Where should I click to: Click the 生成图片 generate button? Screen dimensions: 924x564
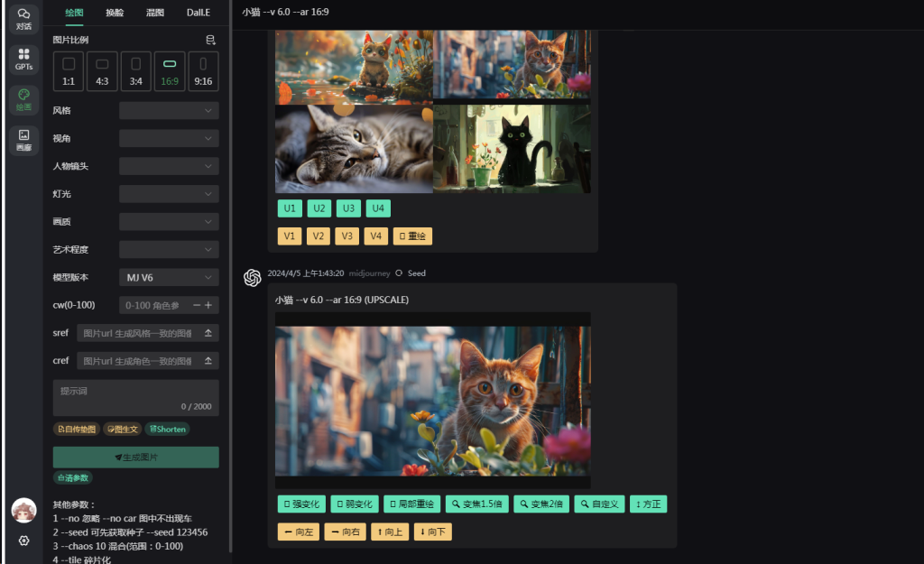pos(135,458)
